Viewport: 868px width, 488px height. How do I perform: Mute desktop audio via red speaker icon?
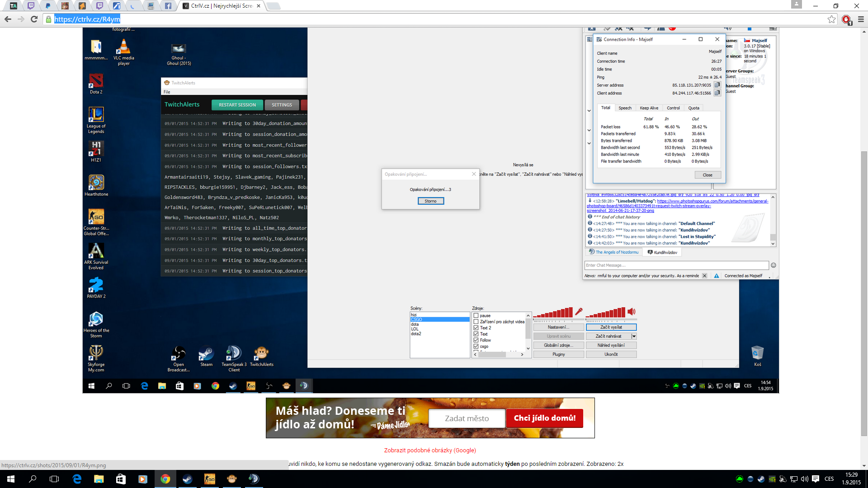click(632, 311)
